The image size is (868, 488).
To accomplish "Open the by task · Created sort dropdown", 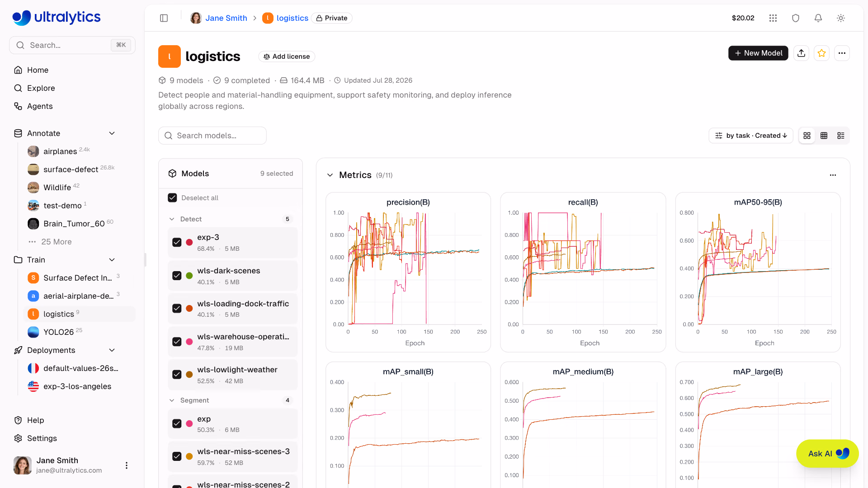I will (x=751, y=136).
